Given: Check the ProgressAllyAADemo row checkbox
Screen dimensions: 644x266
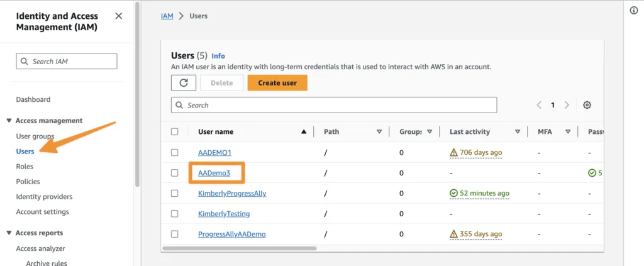Looking at the screenshot, I should (x=175, y=234).
